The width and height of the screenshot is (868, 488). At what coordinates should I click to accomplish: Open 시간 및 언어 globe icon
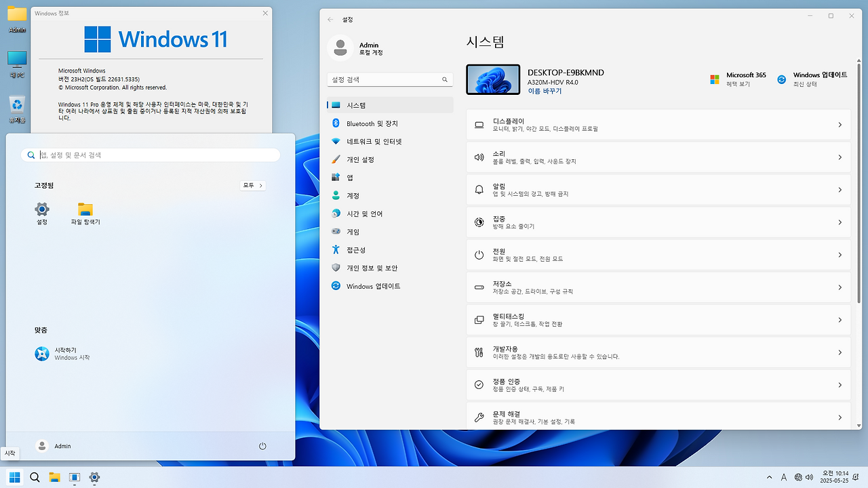tap(336, 213)
